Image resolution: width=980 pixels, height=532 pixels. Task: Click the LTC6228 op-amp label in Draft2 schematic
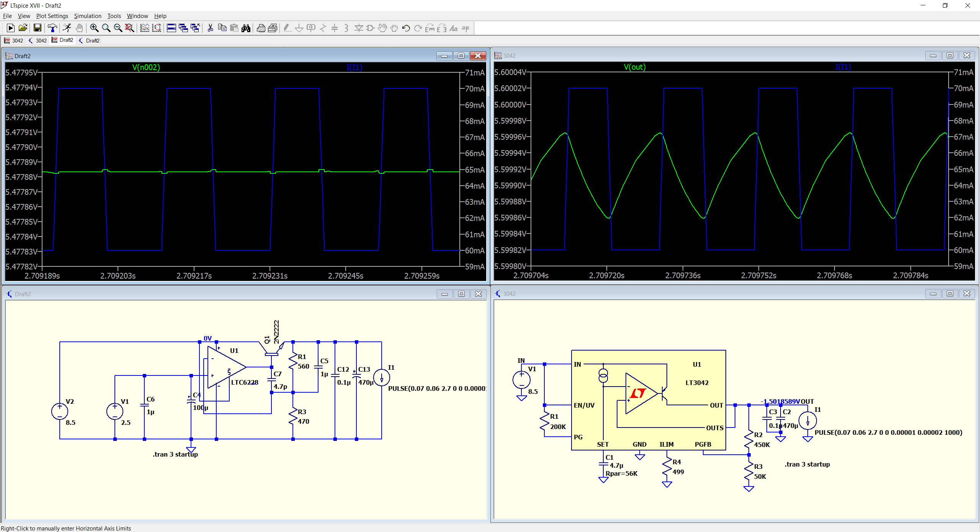click(x=245, y=382)
